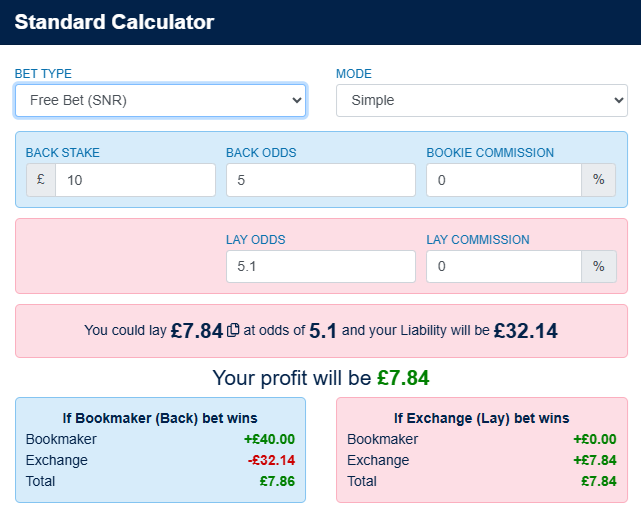Click the Standard Calculator header title
Viewport: 641px width, 510px height.
tap(114, 22)
